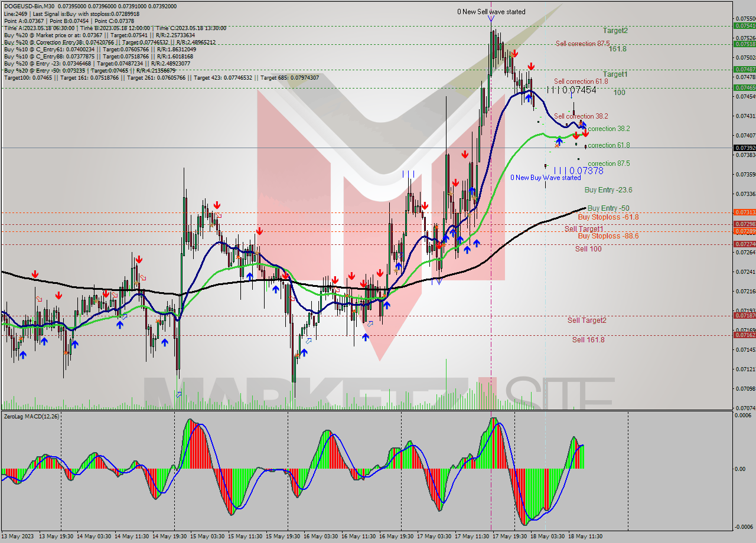This screenshot has width=756, height=543.
Task: Click the 'Buy %20 @ Entry -50' info line
Action: point(89,71)
